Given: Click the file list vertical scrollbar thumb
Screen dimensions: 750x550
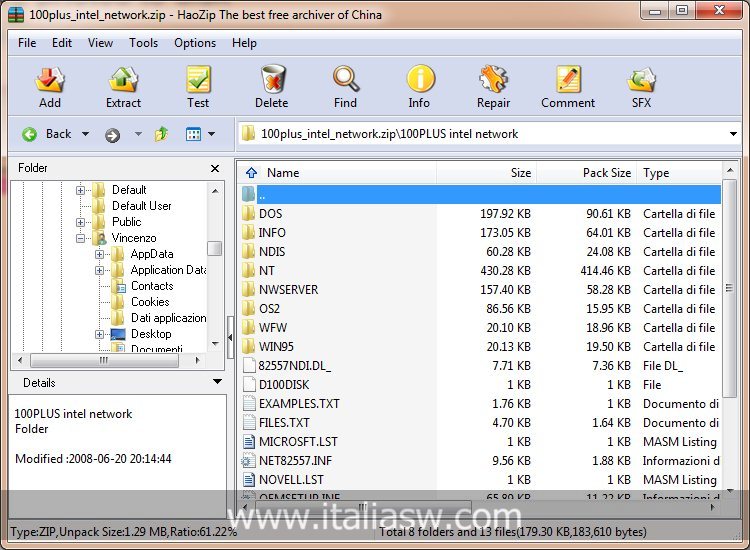Looking at the screenshot, I should (x=729, y=288).
